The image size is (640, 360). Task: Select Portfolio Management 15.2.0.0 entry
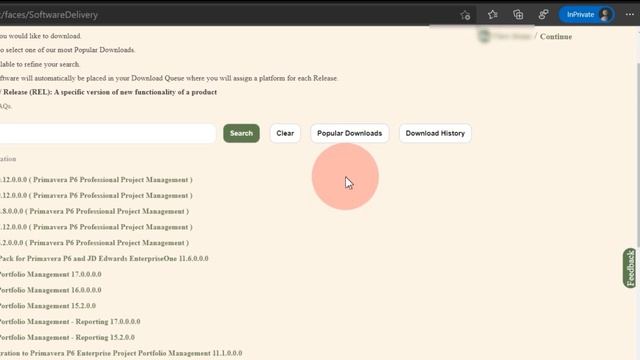48,306
